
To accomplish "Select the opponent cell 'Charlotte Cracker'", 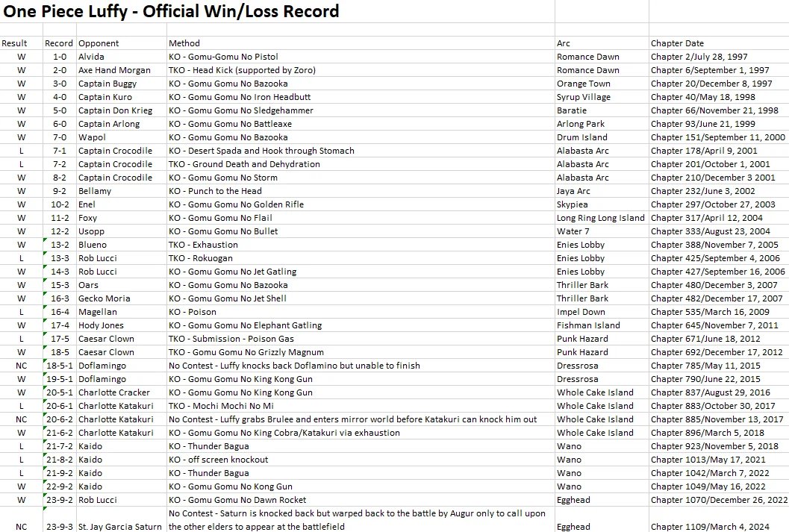I will (122, 392).
